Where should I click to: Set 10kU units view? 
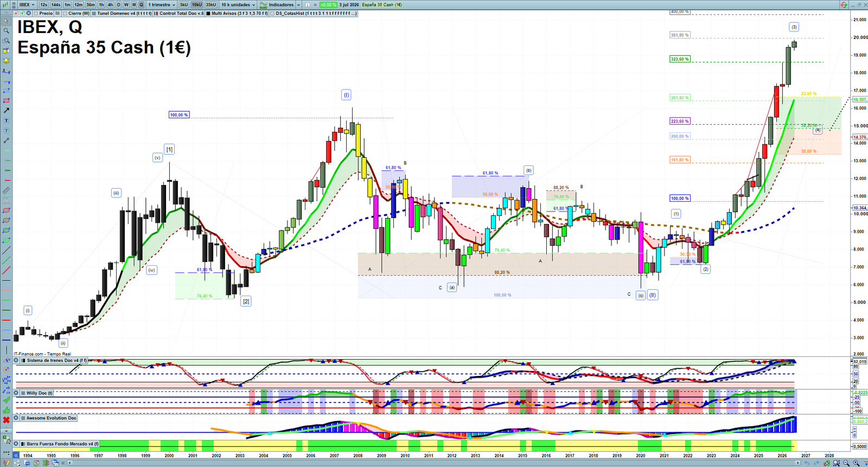point(197,5)
